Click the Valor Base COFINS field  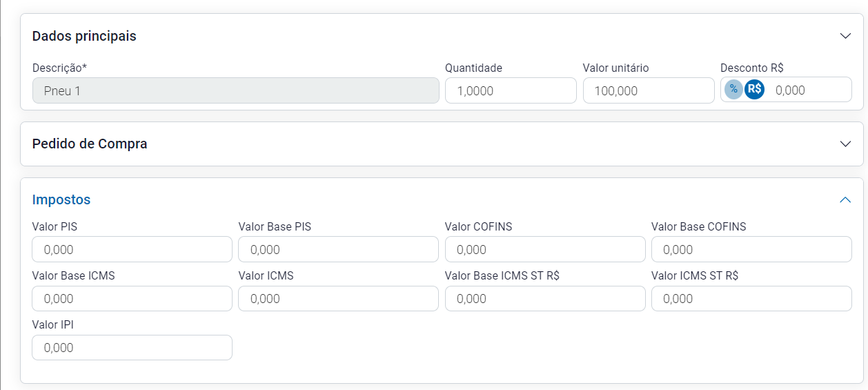pos(751,249)
